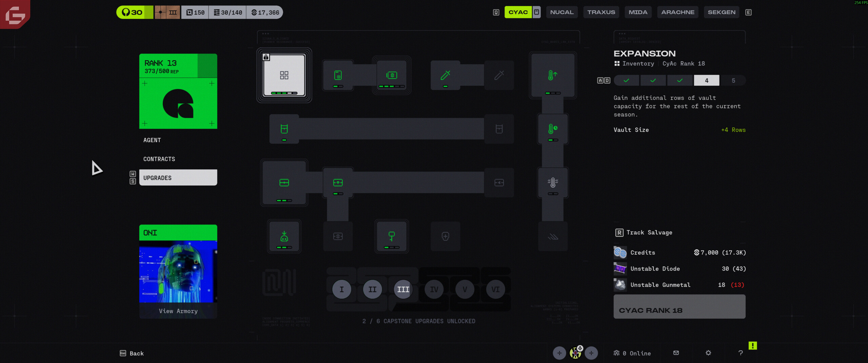Select the skull with down-arrow upgrade node
The height and width of the screenshot is (363, 868).
(284, 236)
